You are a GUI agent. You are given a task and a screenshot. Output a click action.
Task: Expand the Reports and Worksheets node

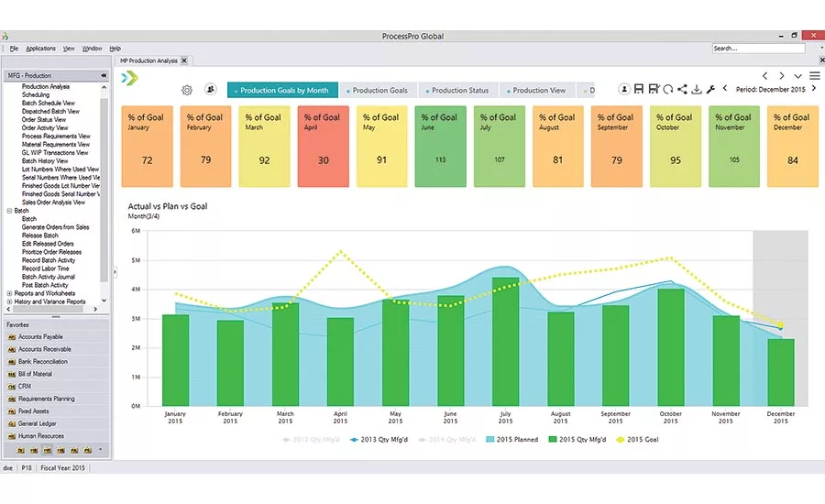coord(9,293)
